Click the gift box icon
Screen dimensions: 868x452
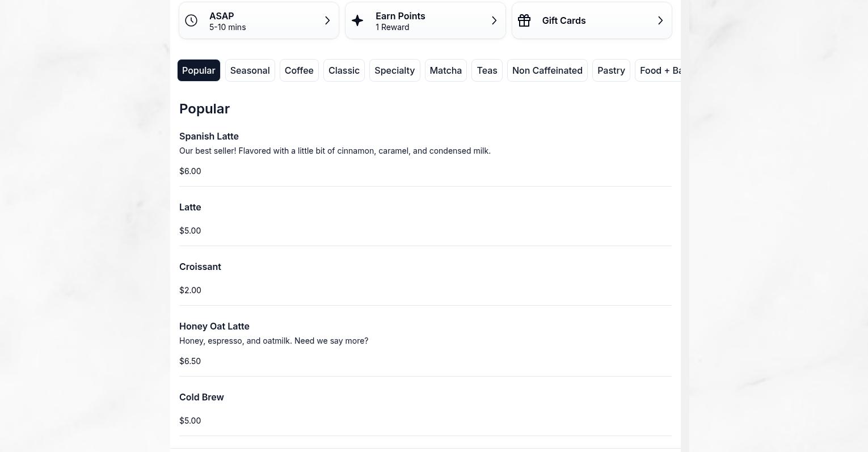[x=524, y=20]
